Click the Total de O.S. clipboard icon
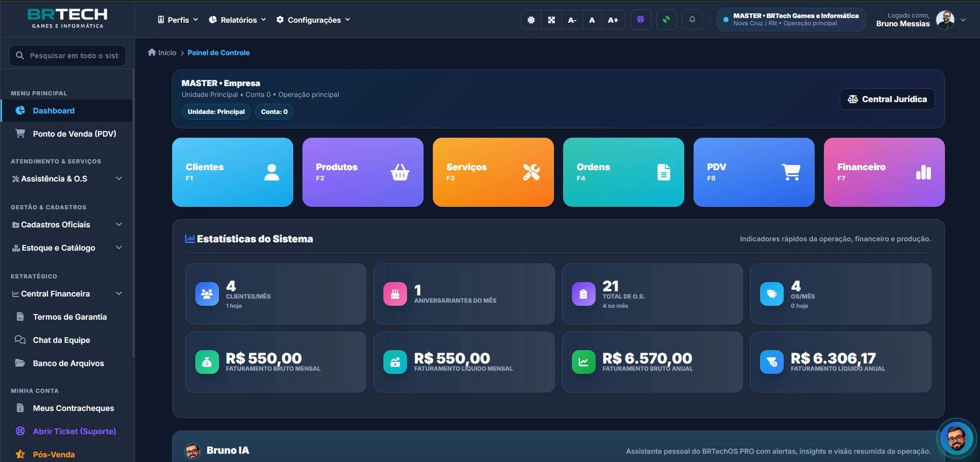Image resolution: width=980 pixels, height=462 pixels. coord(583,294)
